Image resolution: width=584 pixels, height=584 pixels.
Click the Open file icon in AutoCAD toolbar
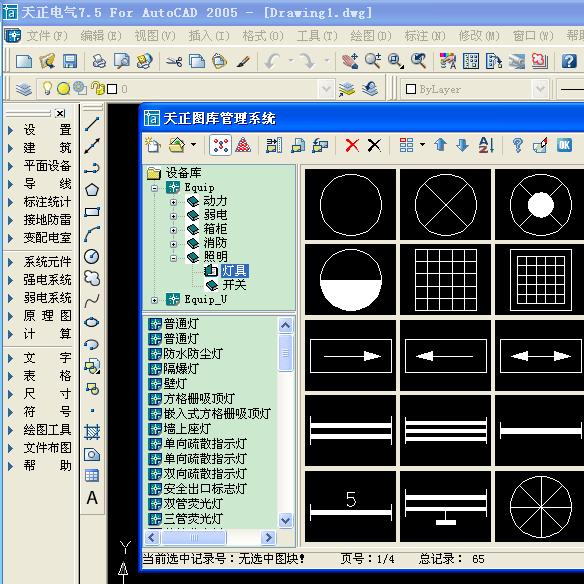(47, 61)
